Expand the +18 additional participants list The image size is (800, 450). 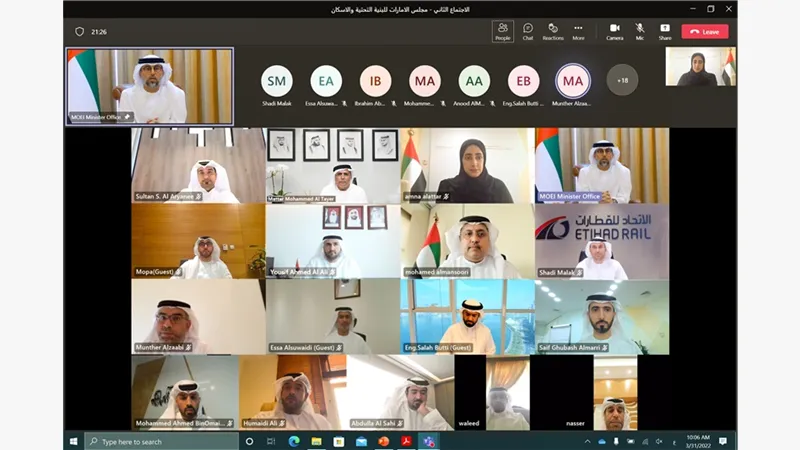click(x=622, y=80)
